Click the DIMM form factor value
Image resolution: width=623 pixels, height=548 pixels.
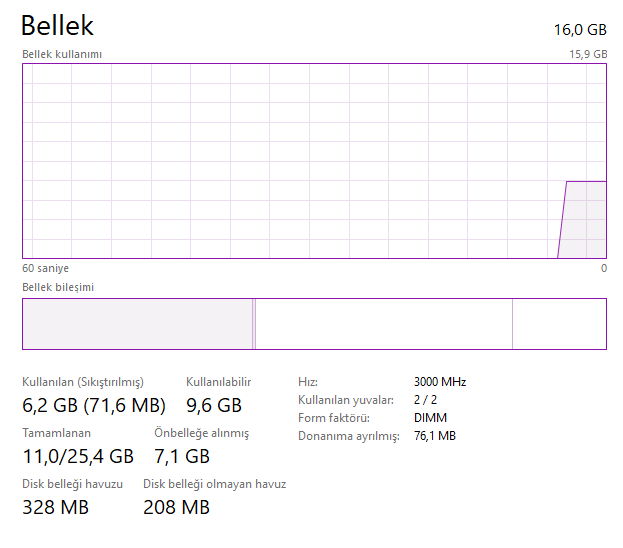[x=430, y=418]
